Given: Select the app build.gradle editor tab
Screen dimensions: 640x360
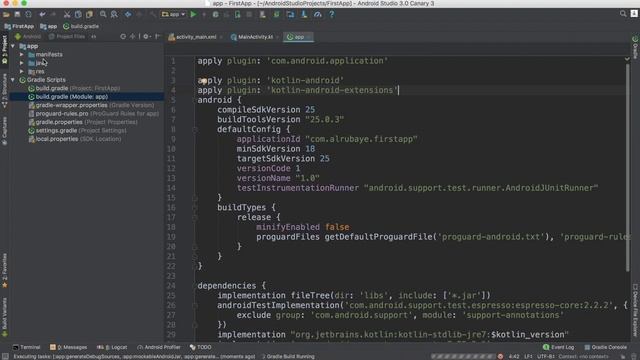Looking at the screenshot, I should [298, 37].
